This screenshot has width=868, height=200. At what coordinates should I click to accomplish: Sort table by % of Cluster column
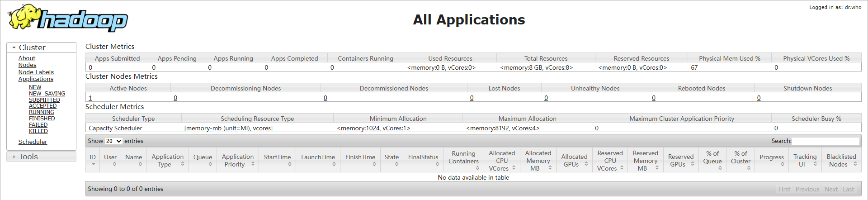click(741, 160)
